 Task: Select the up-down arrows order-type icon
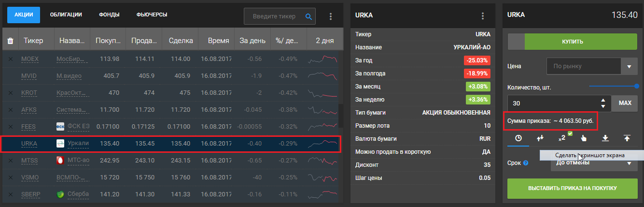[x=540, y=138]
